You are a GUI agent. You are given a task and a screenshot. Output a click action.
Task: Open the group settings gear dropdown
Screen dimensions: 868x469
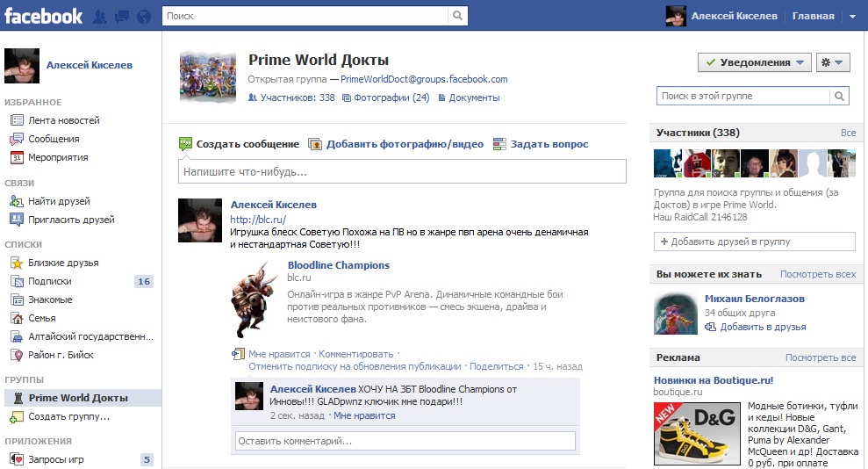tap(833, 62)
